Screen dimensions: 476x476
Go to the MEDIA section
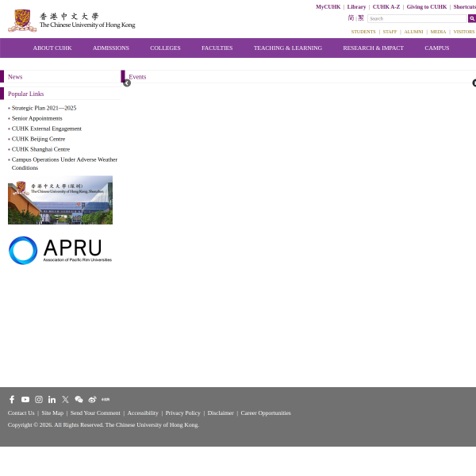[x=438, y=32]
